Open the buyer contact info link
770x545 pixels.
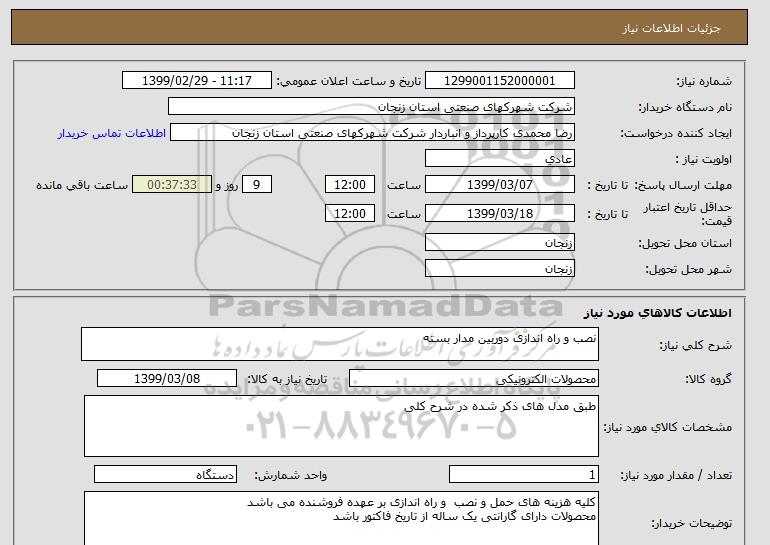[111, 134]
